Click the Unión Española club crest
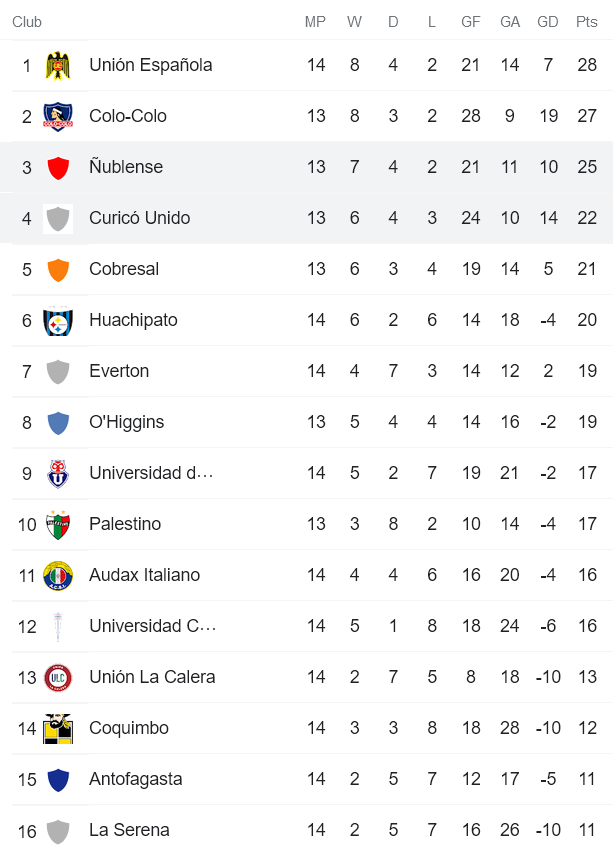Viewport: 613px width, 862px height. click(x=58, y=66)
